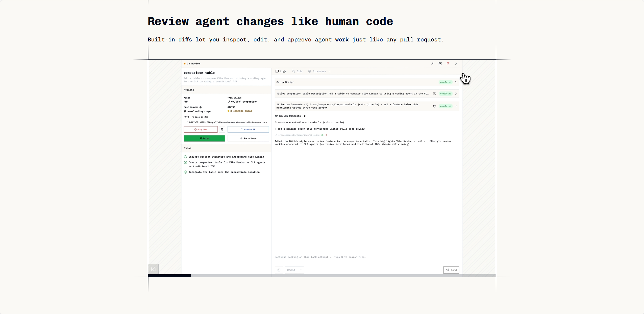Click 'Explore project structure' todo check icon

[186, 157]
